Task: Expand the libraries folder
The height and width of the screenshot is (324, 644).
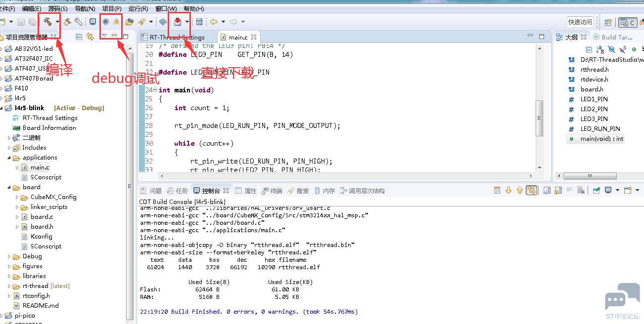Action: coord(9,276)
